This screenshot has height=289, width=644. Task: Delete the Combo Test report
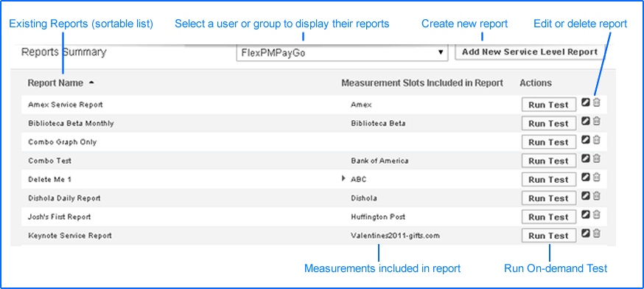597,159
